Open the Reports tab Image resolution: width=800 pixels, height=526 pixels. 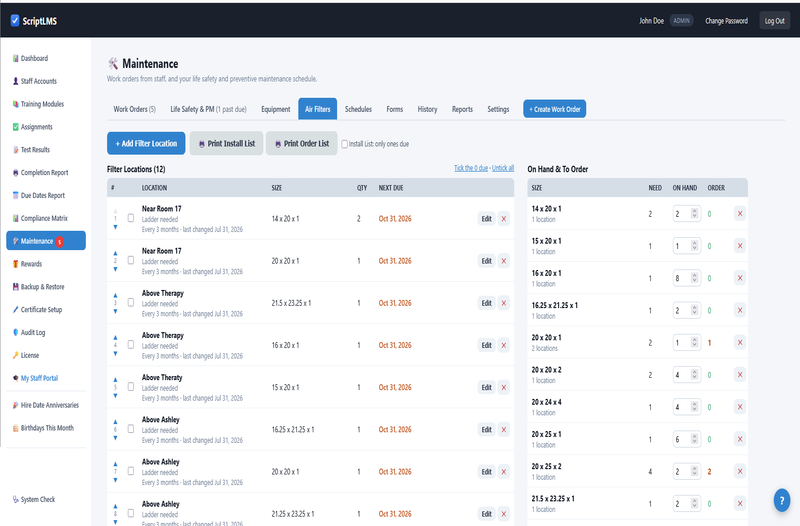462,109
